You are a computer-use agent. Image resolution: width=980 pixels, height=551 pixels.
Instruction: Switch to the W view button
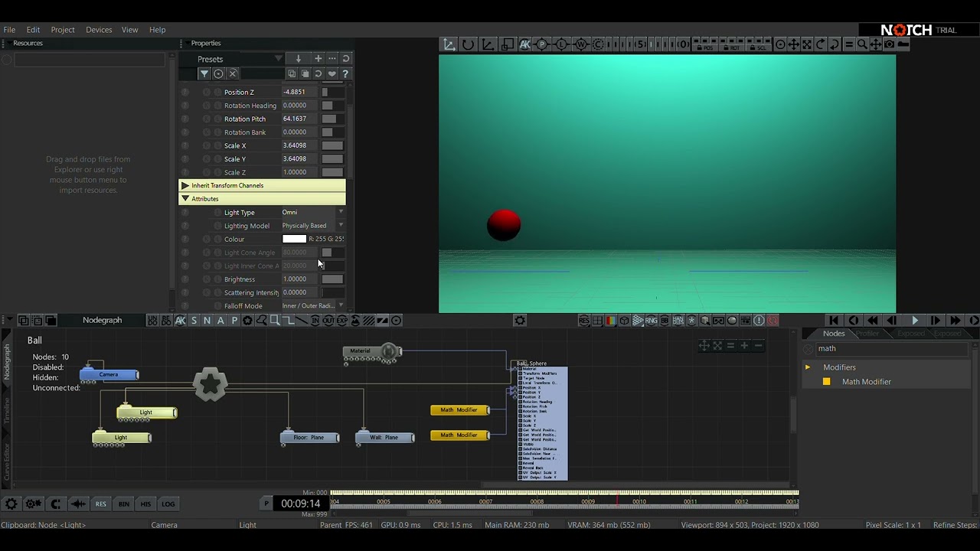[580, 44]
